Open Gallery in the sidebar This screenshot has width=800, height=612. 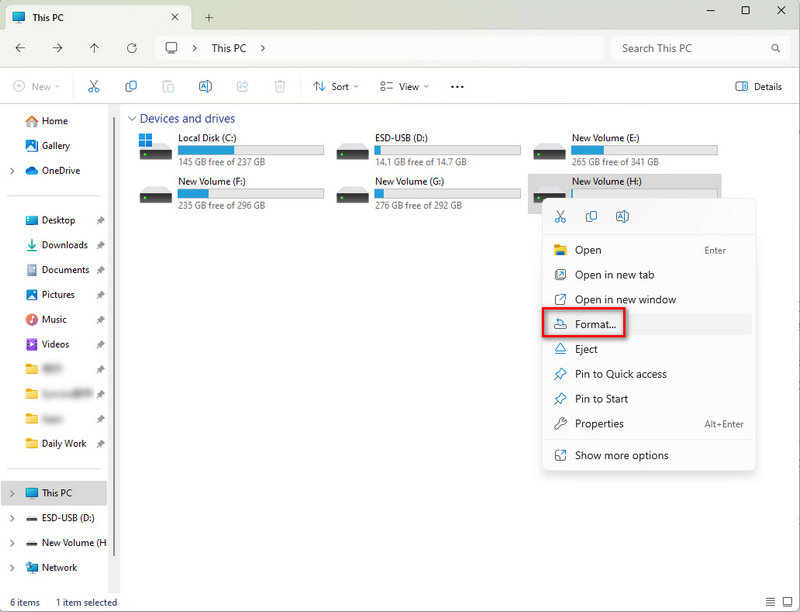tap(56, 146)
